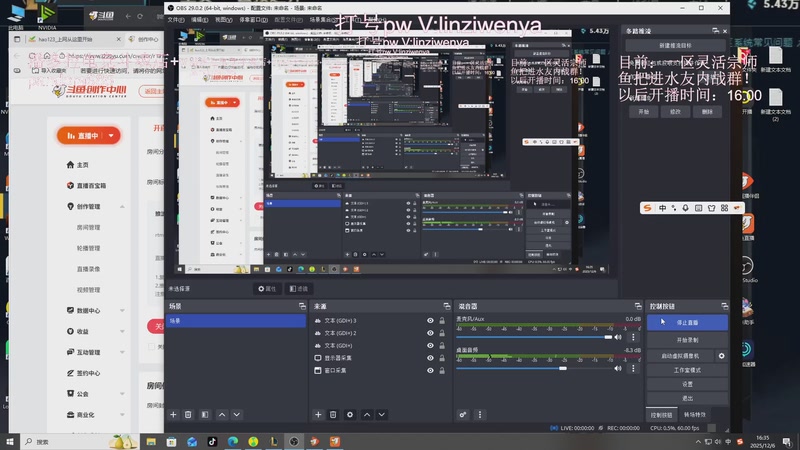Open 麦克风/Aux channel three-dot options
Screen dimensions: 800x450
pyautogui.click(x=633, y=337)
